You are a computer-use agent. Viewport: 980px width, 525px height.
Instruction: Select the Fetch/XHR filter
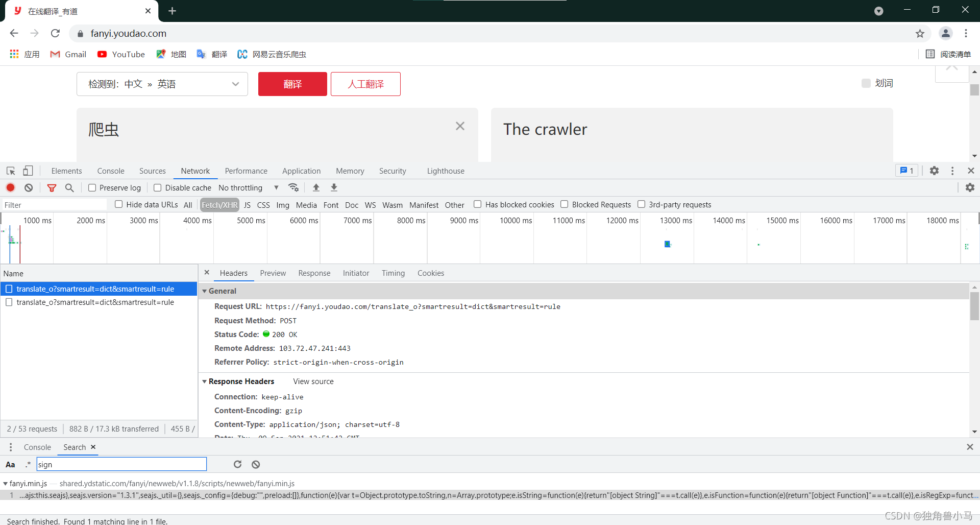tap(219, 205)
